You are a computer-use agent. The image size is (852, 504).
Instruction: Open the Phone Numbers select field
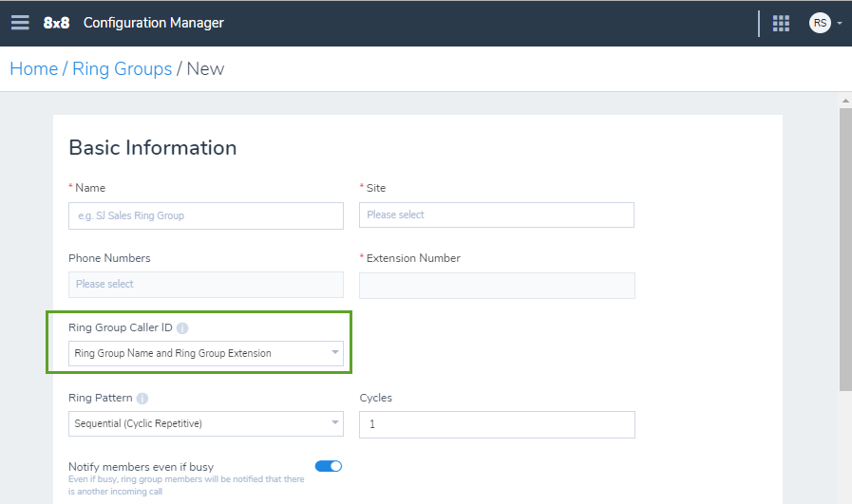[x=206, y=285]
